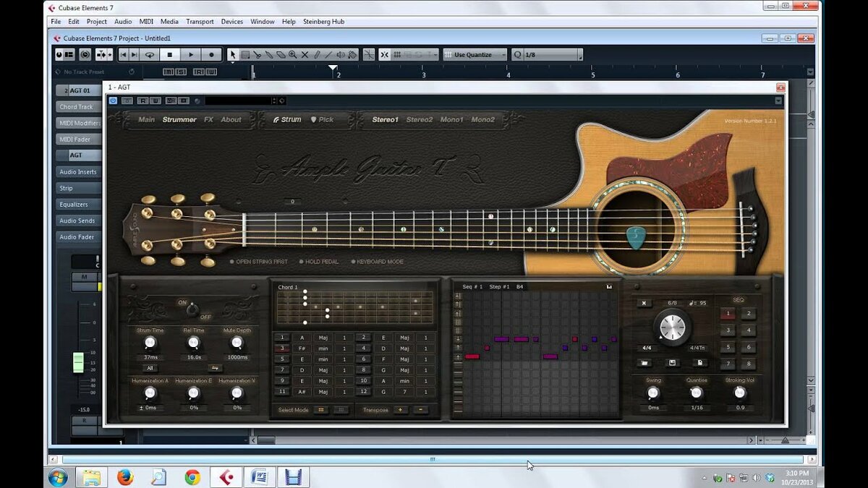Expand the Equalizers inspector section
Screen dimensions: 868x488
(x=77, y=205)
